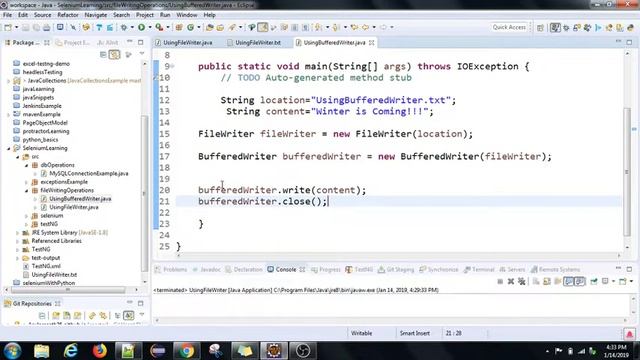The image size is (640, 360).
Task: Click the Open Type icon in toolbar
Action: point(209,27)
